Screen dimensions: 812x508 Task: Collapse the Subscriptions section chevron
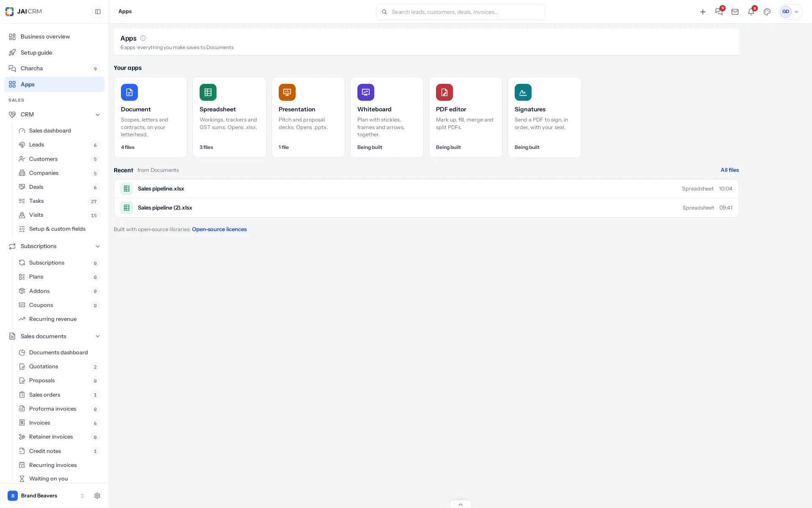coord(98,246)
